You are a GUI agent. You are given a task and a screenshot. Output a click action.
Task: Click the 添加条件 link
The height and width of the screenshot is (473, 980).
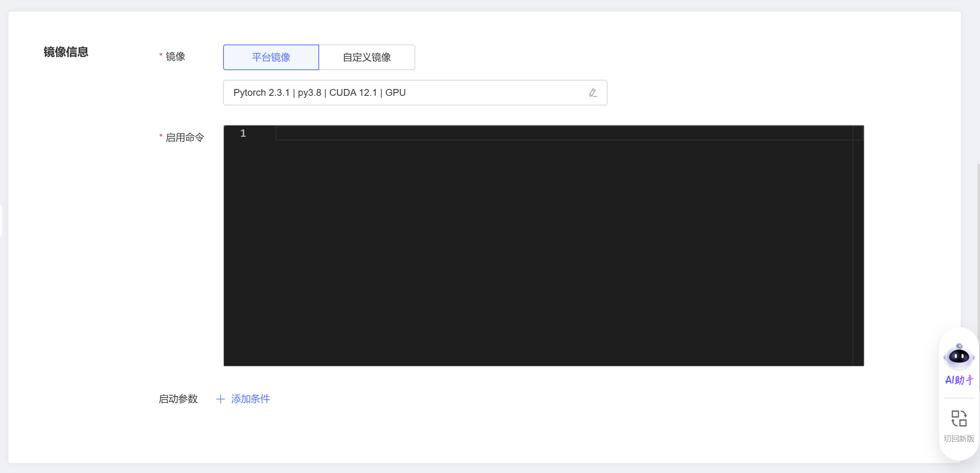coord(250,399)
